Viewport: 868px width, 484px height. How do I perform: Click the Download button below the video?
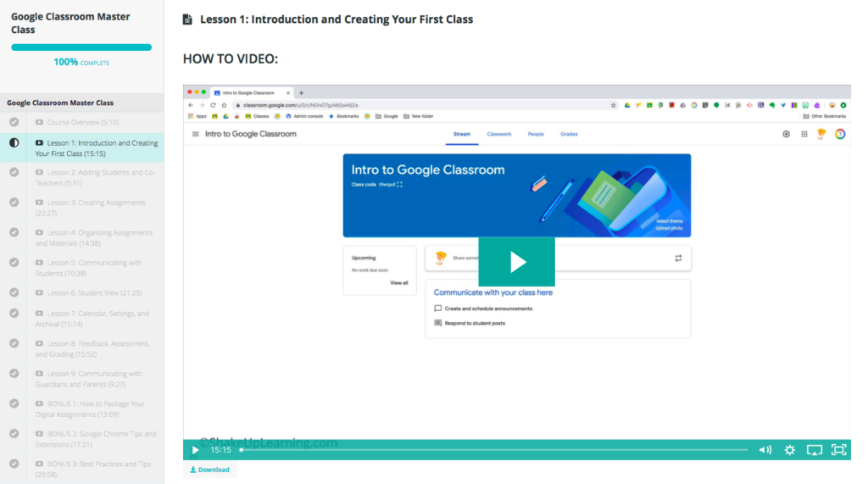click(x=209, y=470)
